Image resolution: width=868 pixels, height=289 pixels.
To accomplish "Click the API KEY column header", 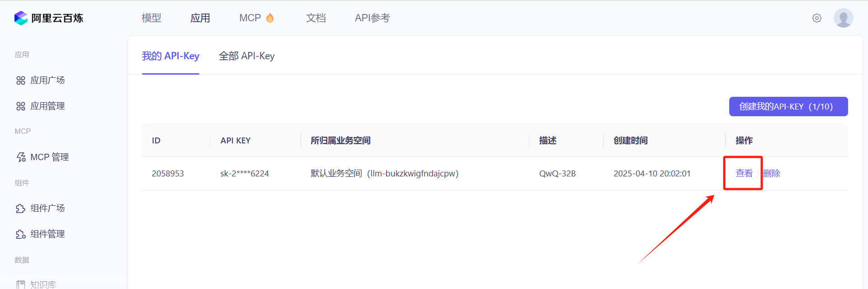I will coord(236,141).
